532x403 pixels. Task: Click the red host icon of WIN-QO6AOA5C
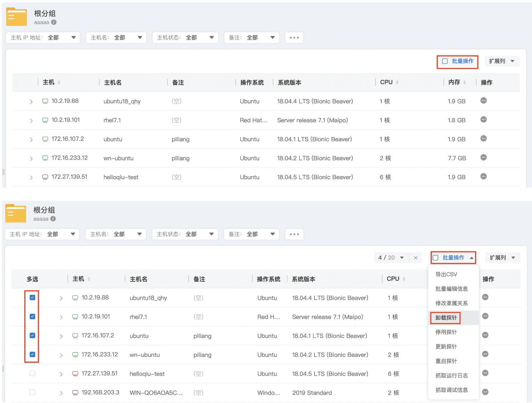[75, 392]
